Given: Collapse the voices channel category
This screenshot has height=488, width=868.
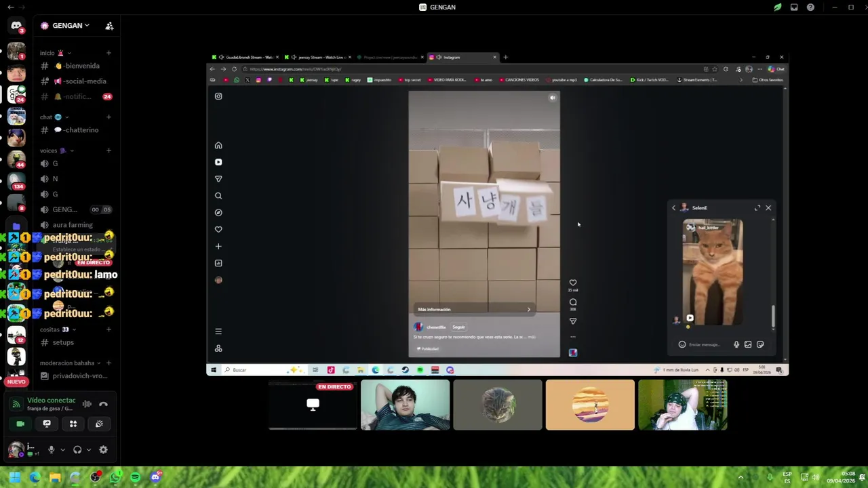Looking at the screenshot, I should tap(57, 150).
